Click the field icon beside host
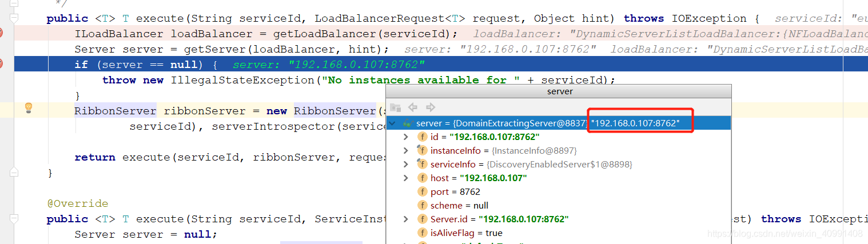This screenshot has width=868, height=244. [422, 178]
